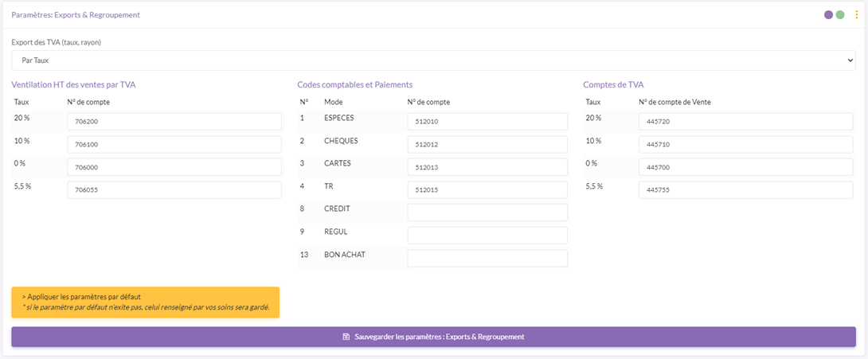Select the 10 % sales account field 706100

(x=174, y=145)
